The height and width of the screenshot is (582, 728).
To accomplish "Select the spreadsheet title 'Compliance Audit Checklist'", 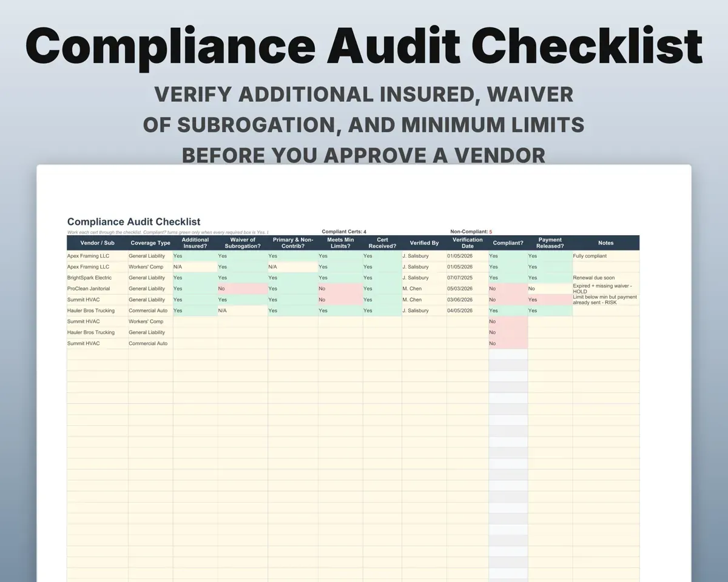I will (134, 222).
